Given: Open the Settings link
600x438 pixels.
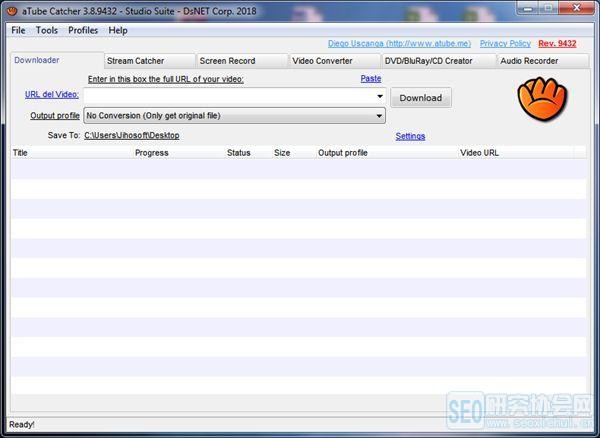Looking at the screenshot, I should (410, 136).
